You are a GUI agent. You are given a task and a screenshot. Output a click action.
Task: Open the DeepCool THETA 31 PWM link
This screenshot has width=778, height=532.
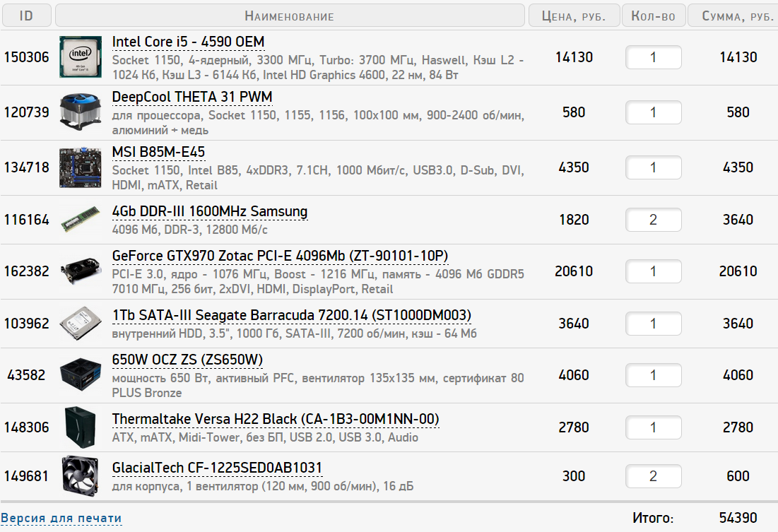(x=192, y=97)
